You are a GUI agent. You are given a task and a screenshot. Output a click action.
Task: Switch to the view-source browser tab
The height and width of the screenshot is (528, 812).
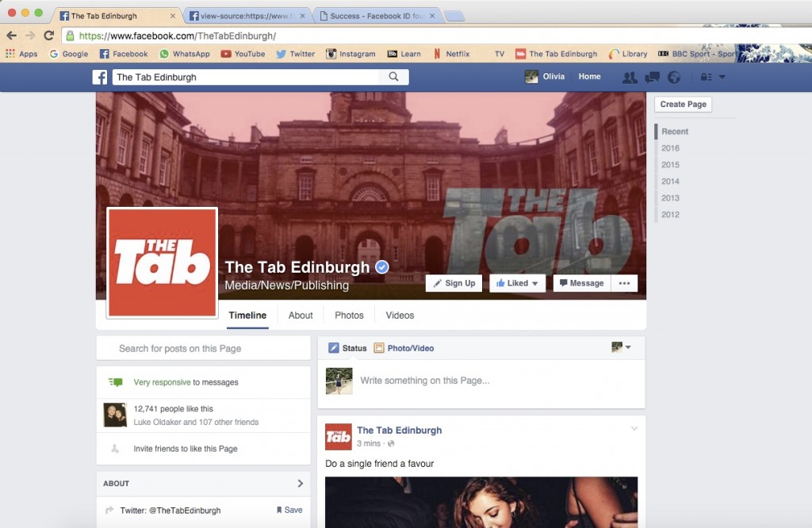pos(247,16)
